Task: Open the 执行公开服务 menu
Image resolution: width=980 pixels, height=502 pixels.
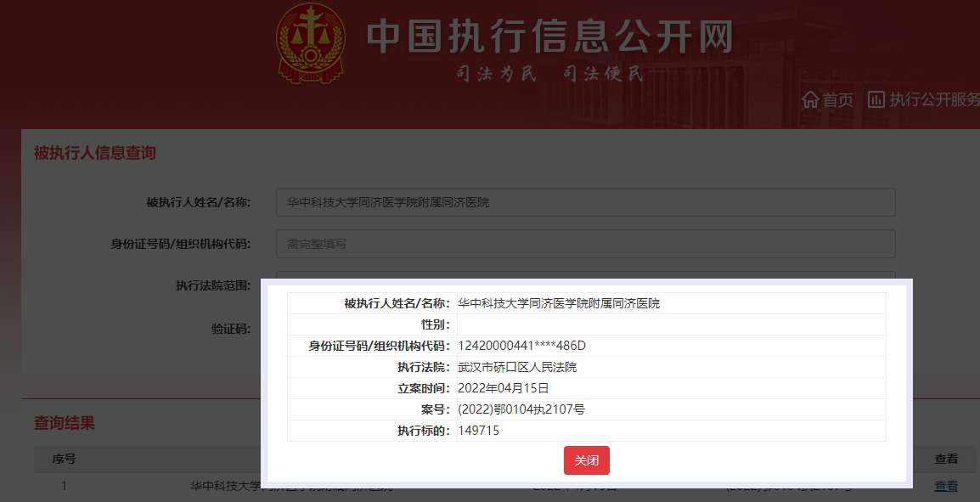Action: point(934,99)
